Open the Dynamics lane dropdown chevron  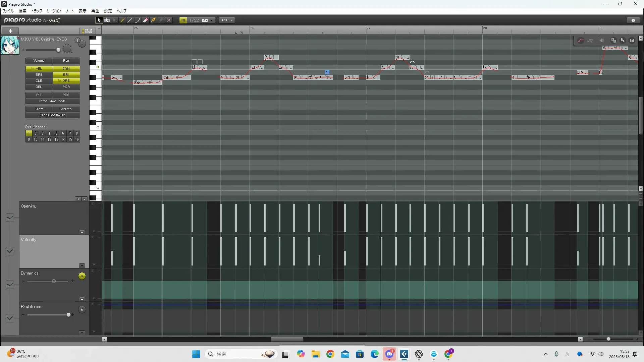point(10,285)
